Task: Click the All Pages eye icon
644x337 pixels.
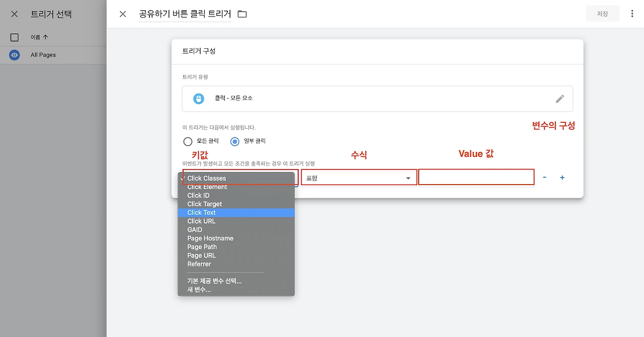Action: point(15,55)
